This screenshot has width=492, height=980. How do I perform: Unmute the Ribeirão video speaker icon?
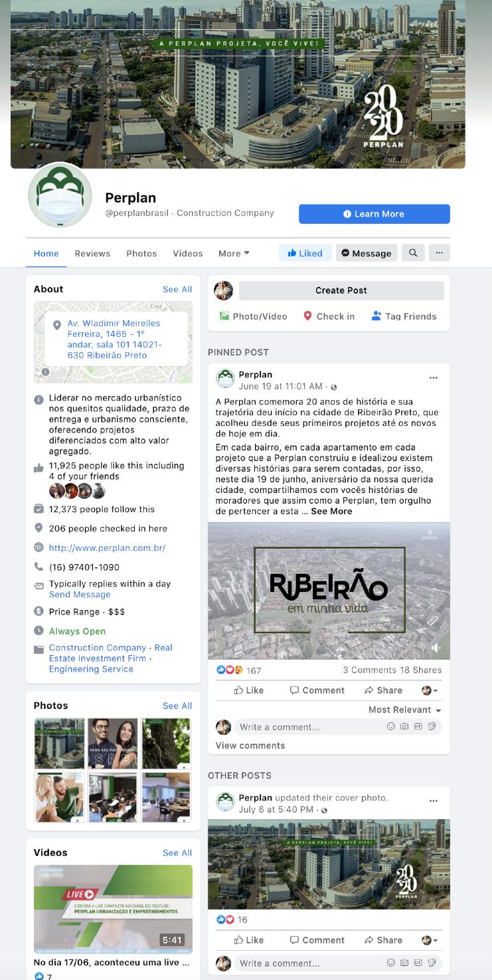click(x=436, y=648)
